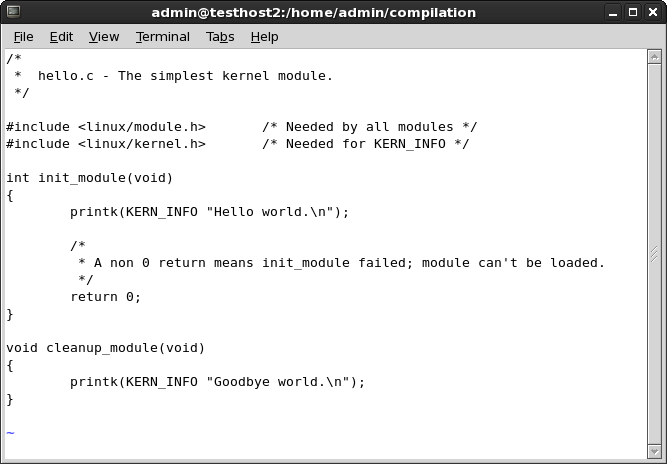Close the terminal window
The width and height of the screenshot is (667, 464).
coord(653,12)
